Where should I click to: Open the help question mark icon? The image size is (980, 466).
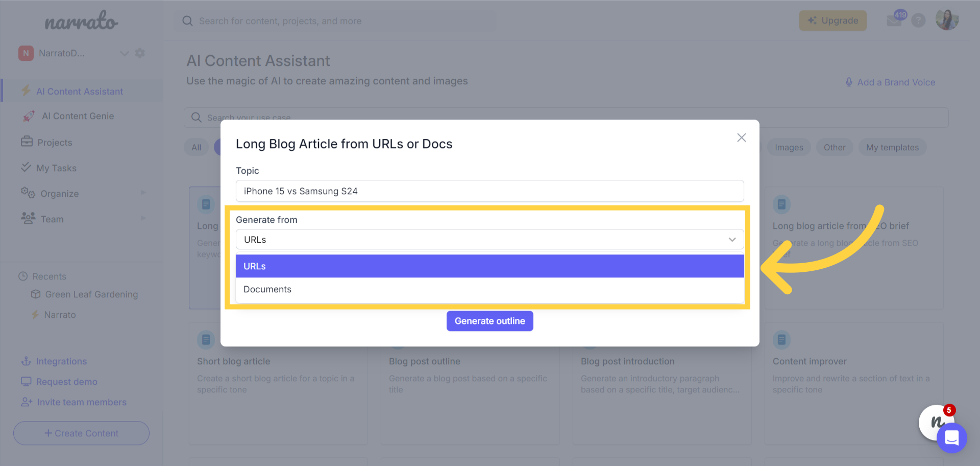918,20
